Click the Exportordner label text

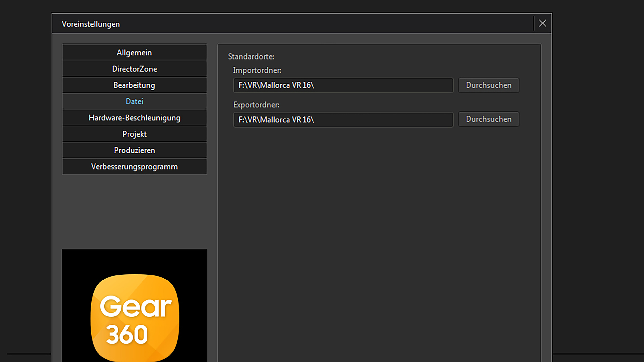[256, 105]
